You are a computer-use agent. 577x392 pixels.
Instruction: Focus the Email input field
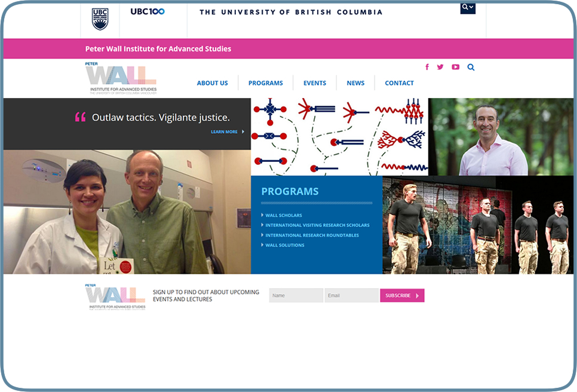click(352, 296)
